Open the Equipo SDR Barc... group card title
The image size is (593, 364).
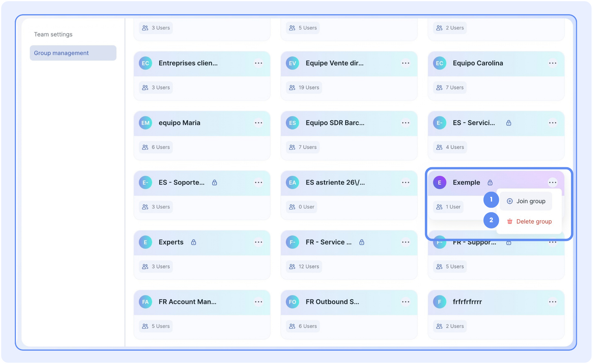pyautogui.click(x=335, y=123)
